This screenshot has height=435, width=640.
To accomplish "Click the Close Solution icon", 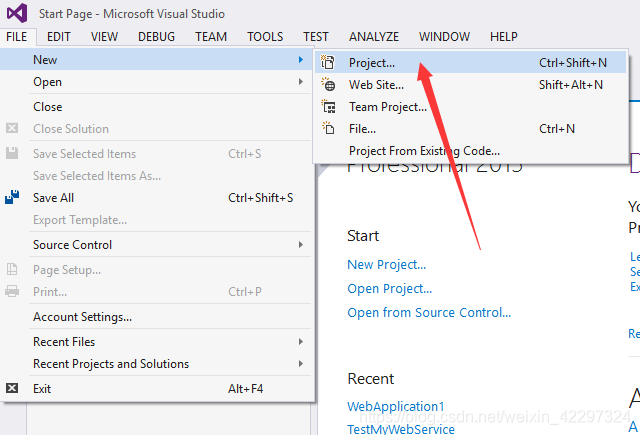I will [x=12, y=128].
